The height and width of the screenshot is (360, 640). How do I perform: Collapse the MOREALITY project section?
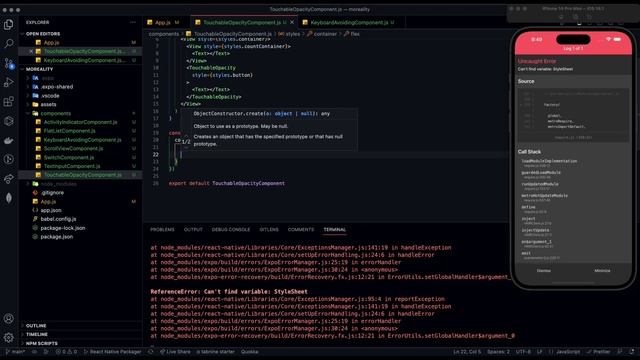(39, 69)
